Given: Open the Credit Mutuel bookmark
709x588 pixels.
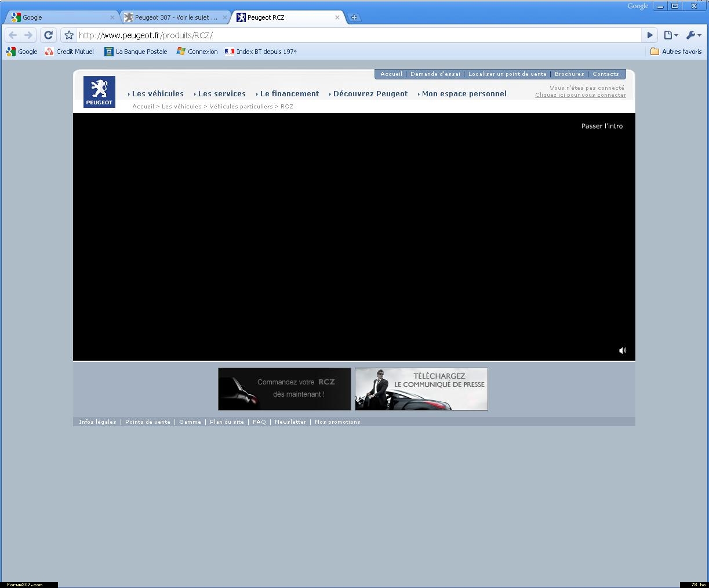Looking at the screenshot, I should coord(70,52).
